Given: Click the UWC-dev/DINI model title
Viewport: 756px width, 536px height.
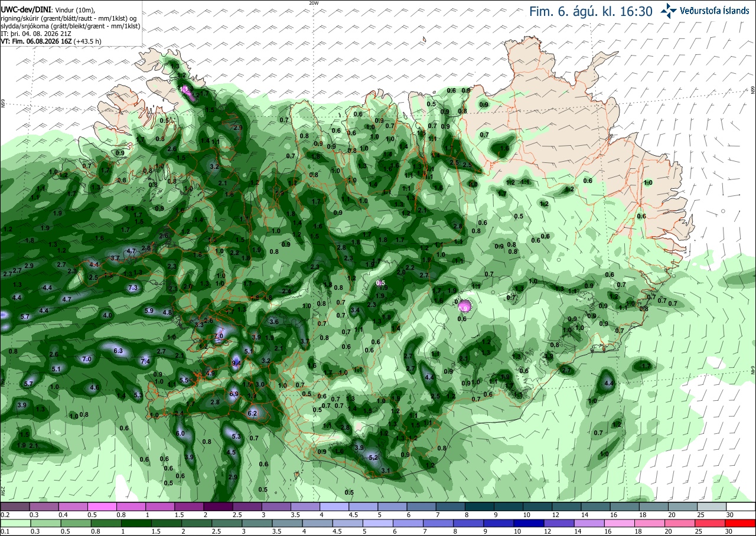Looking at the screenshot, I should click(x=26, y=10).
